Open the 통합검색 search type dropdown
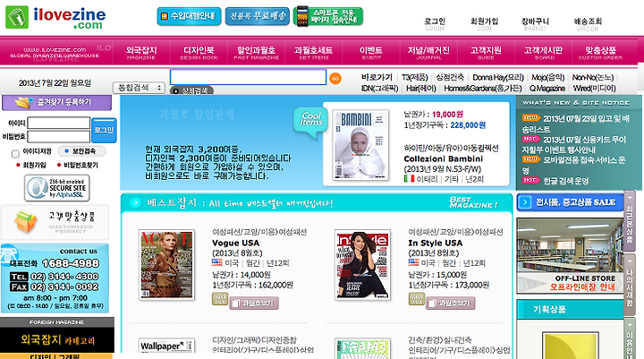 click(x=139, y=88)
